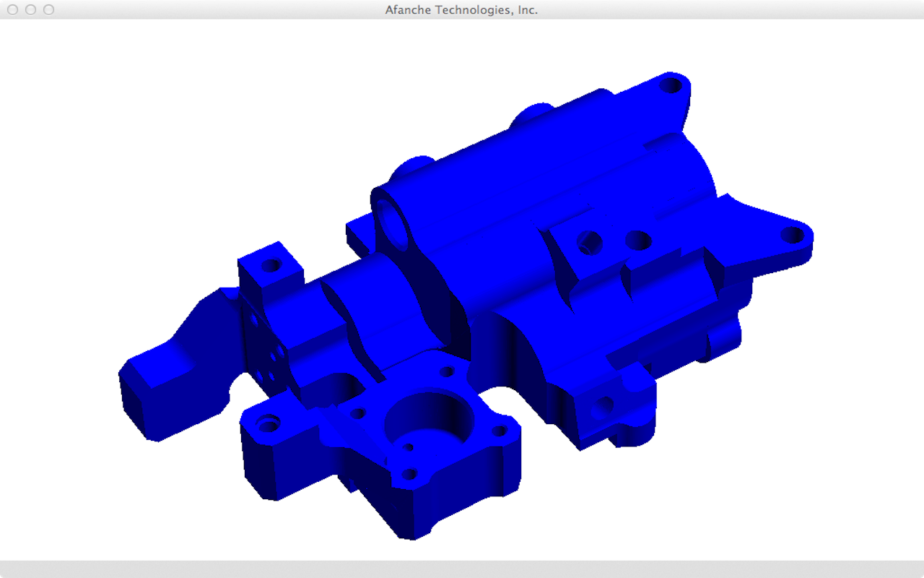Click the minimize window button
Viewport: 924px width, 578px height.
tap(30, 9)
